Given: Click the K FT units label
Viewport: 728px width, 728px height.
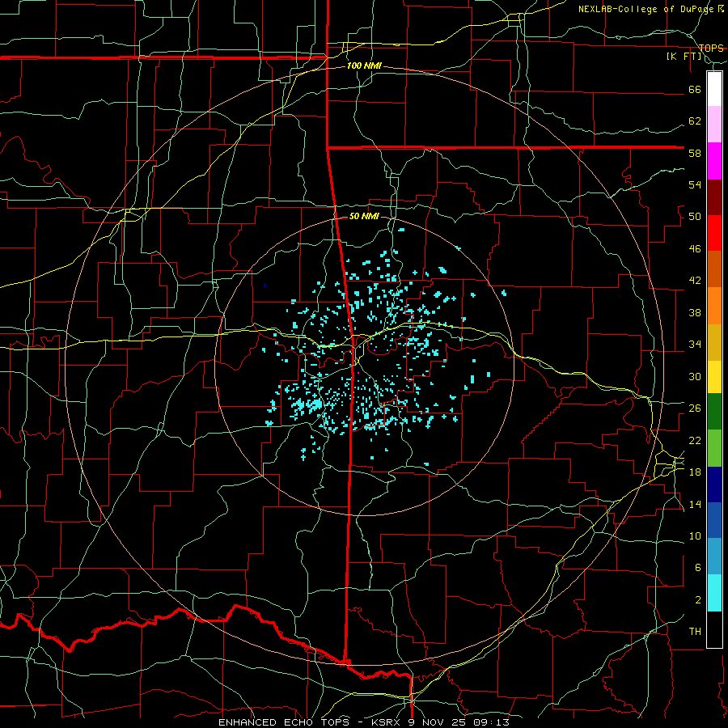Looking at the screenshot, I should (x=684, y=57).
